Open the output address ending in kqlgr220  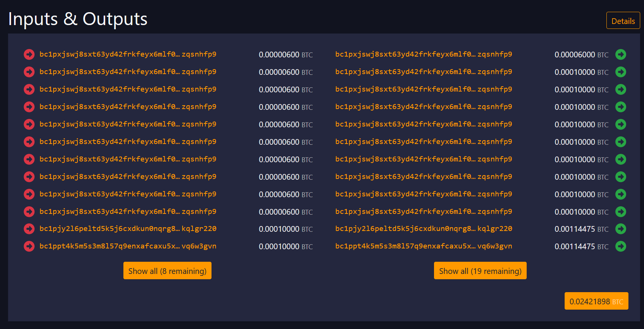pyautogui.click(x=423, y=229)
